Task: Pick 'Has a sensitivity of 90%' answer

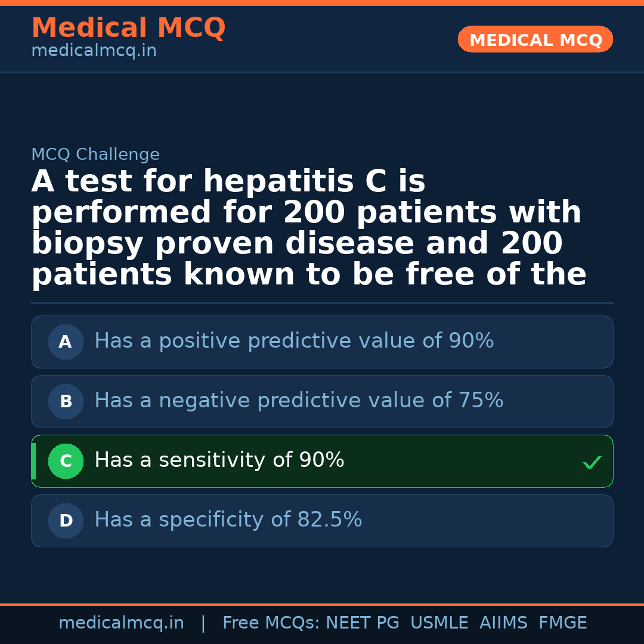Action: (219, 460)
